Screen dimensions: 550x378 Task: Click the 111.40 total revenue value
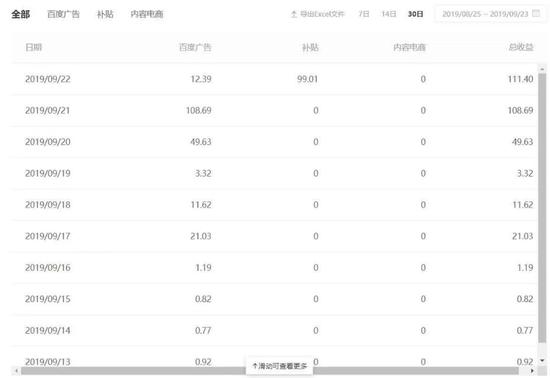coord(521,79)
